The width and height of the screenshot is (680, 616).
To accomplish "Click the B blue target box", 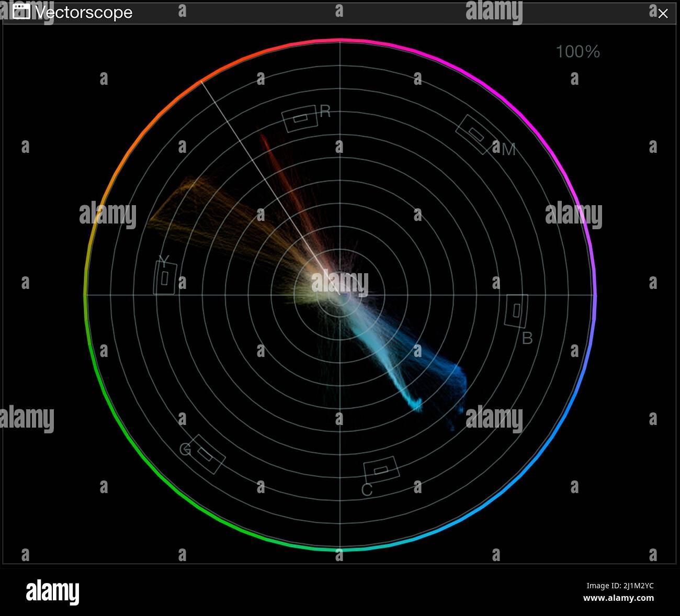I will tap(516, 311).
